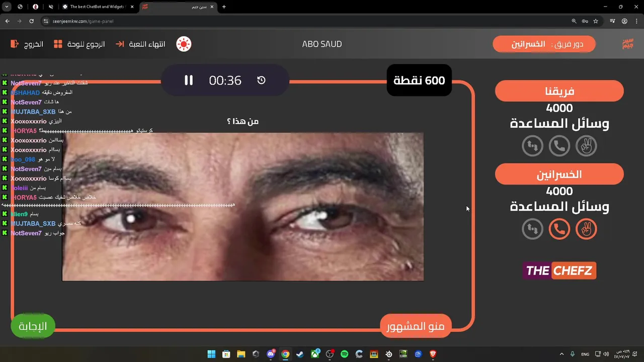
Task: Click الرجوع للوحة to return to board
Action: point(79,44)
